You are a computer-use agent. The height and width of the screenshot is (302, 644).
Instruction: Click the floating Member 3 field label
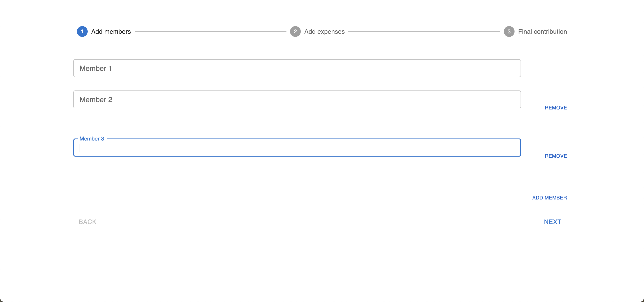coord(92,139)
